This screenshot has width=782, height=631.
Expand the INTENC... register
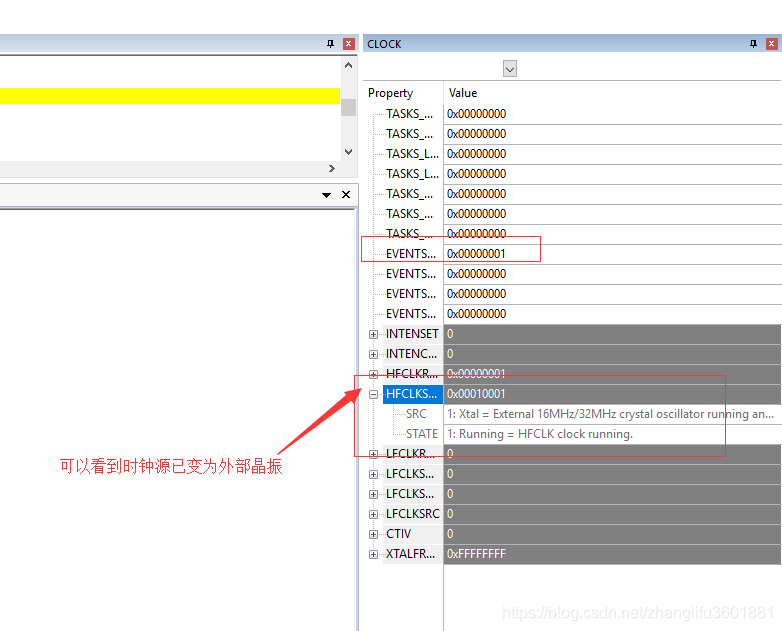pyautogui.click(x=373, y=354)
